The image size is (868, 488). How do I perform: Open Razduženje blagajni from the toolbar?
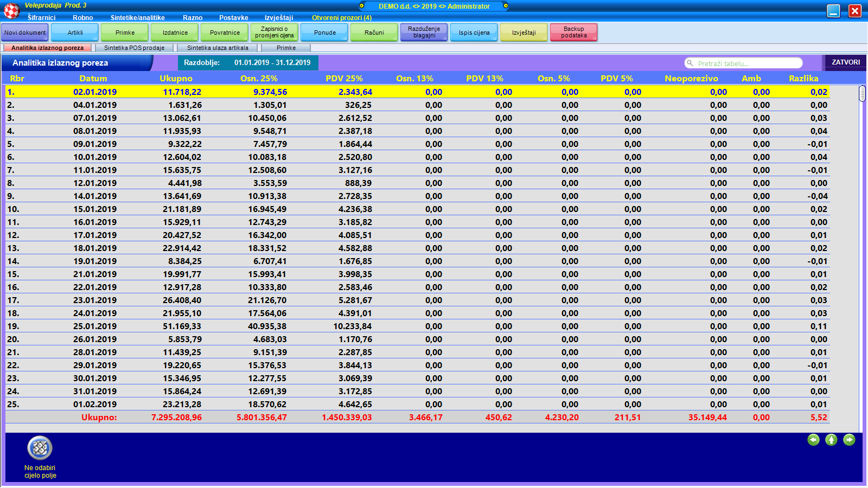tap(424, 33)
